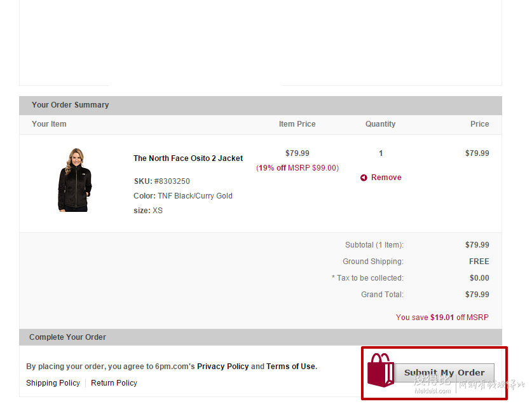This screenshot has width=532, height=406.
Task: Click the Your Order Summary heading
Action: click(71, 104)
